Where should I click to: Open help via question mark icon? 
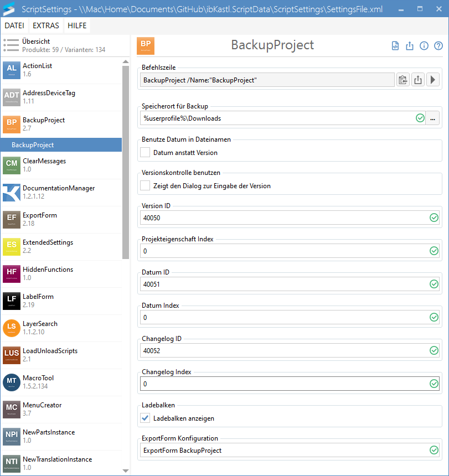pyautogui.click(x=438, y=46)
